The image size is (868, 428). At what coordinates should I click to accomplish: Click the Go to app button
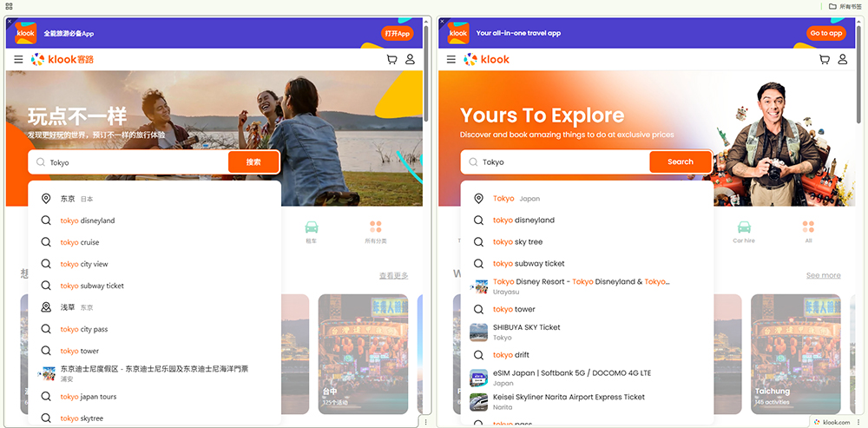coord(826,33)
